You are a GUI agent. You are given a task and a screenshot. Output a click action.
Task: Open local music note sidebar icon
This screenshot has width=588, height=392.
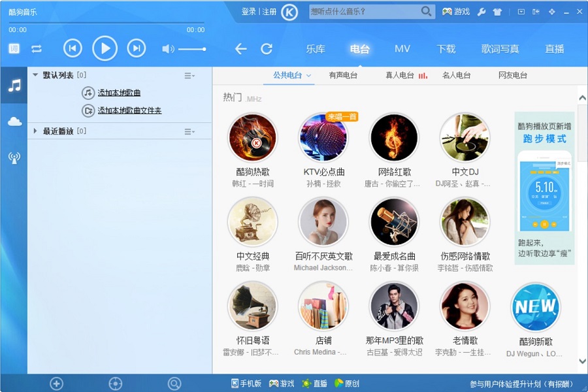14,86
